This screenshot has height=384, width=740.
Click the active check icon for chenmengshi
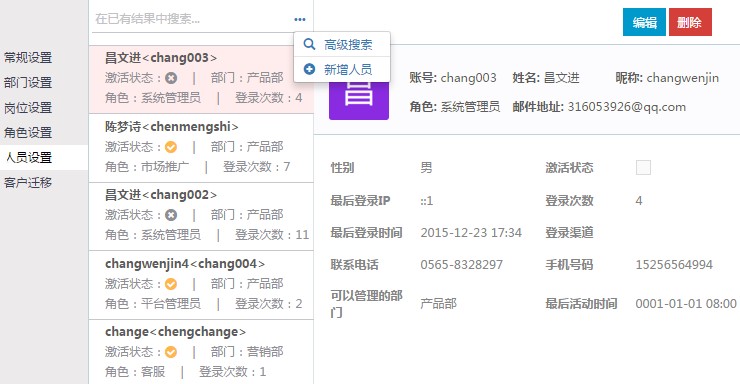point(171,147)
